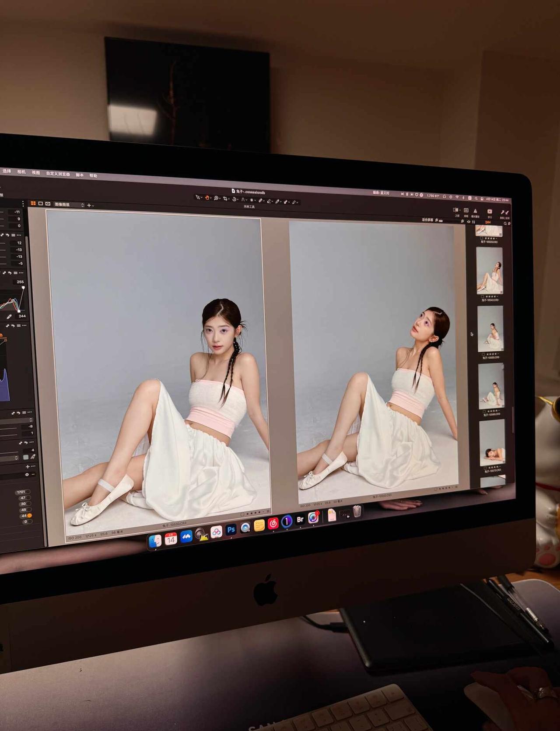Select the zoom loupe cursor tool
This screenshot has width=560, height=731.
pyautogui.click(x=216, y=199)
